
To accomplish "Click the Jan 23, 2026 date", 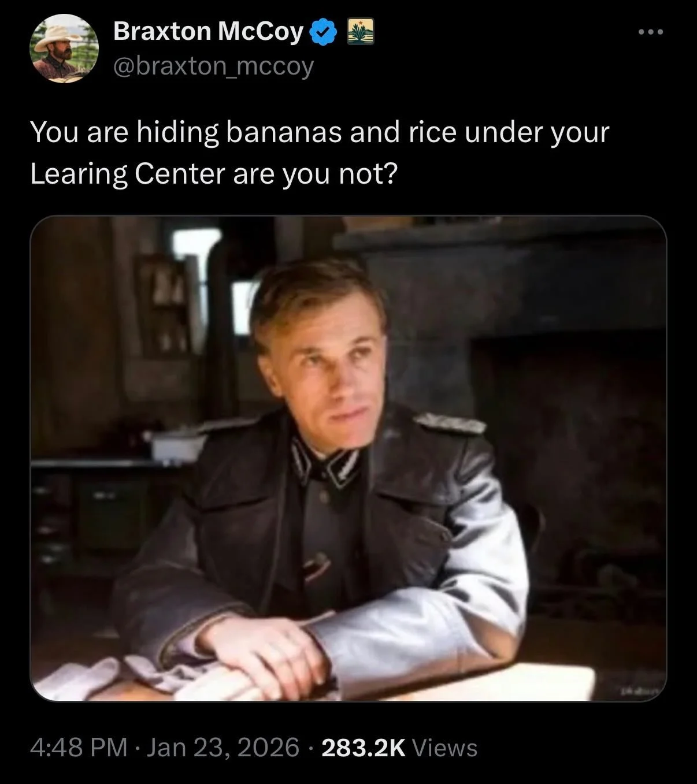I will [223, 748].
